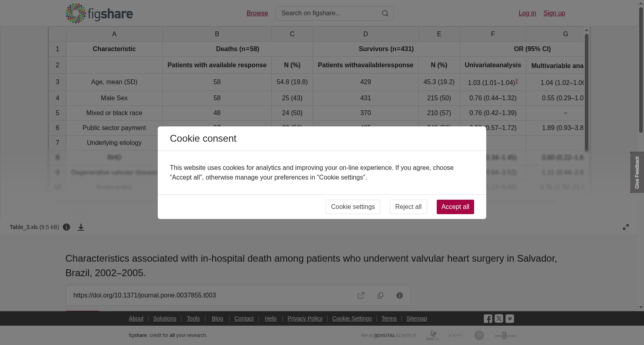Click the Sign up link
The image size is (644, 345).
click(554, 13)
